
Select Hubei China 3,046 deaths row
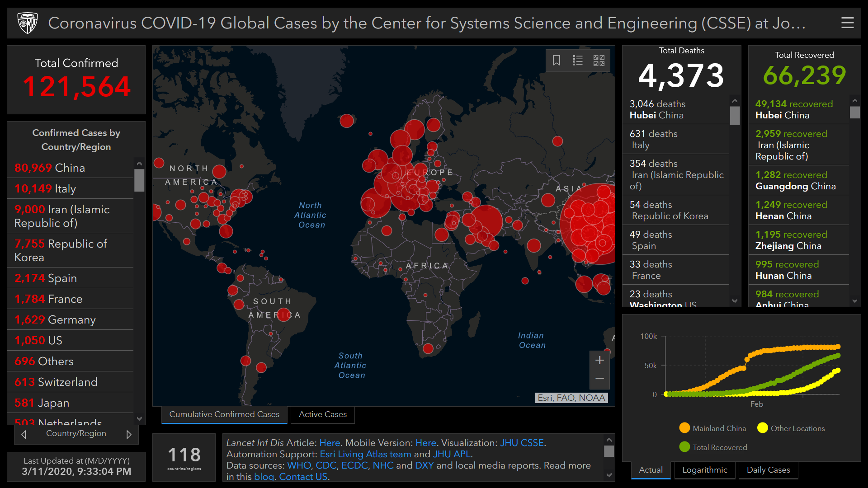[x=676, y=109]
